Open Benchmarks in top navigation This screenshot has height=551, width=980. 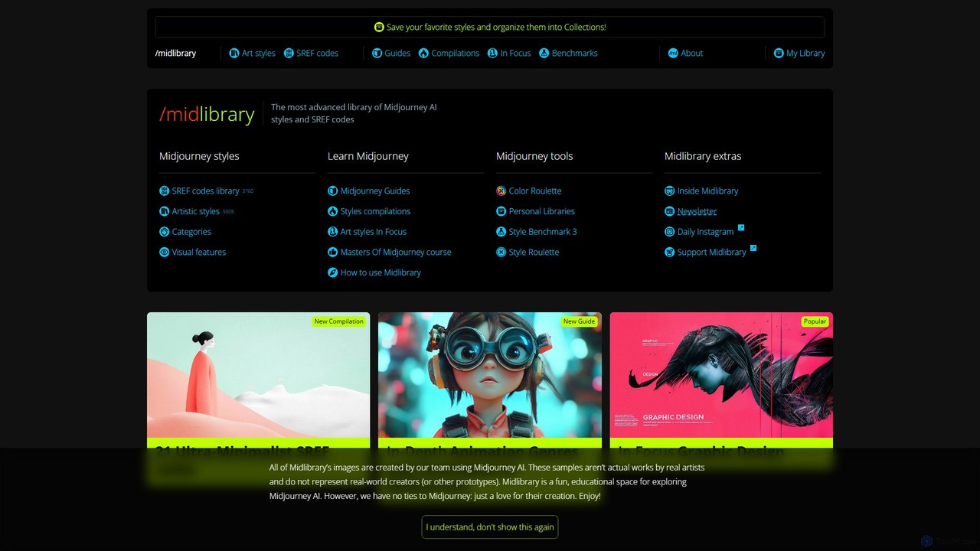pos(575,53)
